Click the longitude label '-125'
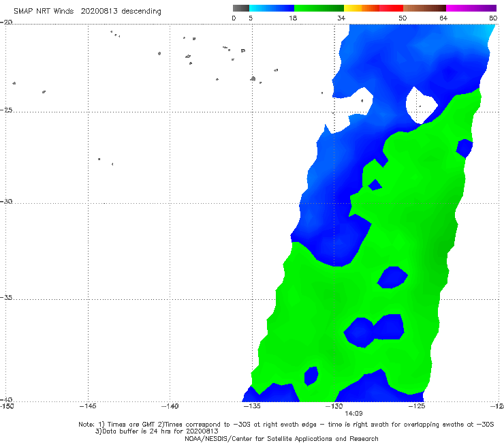504x443 pixels. coord(417,406)
